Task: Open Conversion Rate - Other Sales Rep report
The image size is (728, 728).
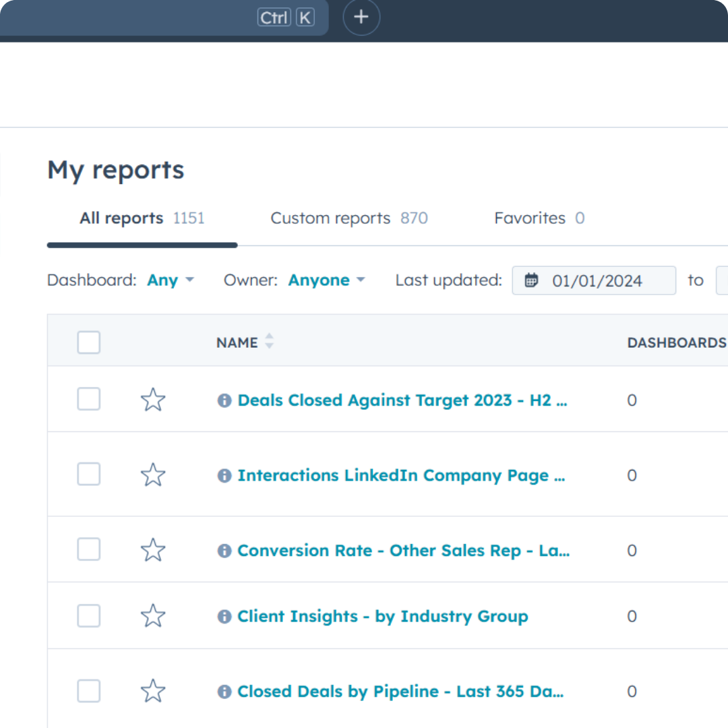Action: click(x=404, y=551)
